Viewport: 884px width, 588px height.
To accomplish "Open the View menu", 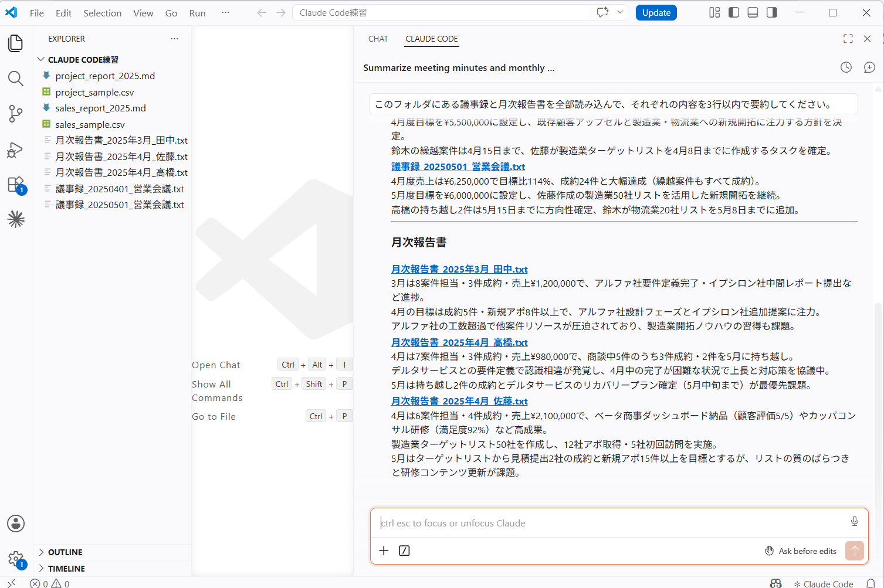I will [143, 13].
